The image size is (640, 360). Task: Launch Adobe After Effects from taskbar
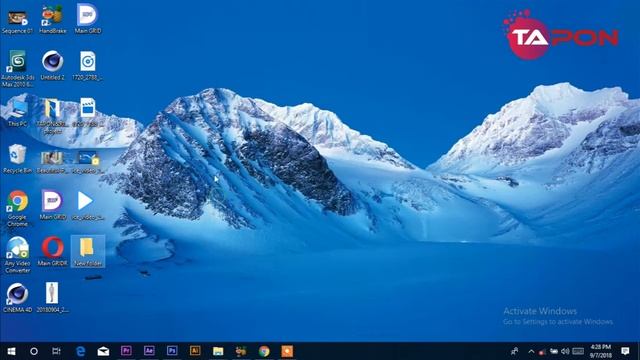point(149,351)
